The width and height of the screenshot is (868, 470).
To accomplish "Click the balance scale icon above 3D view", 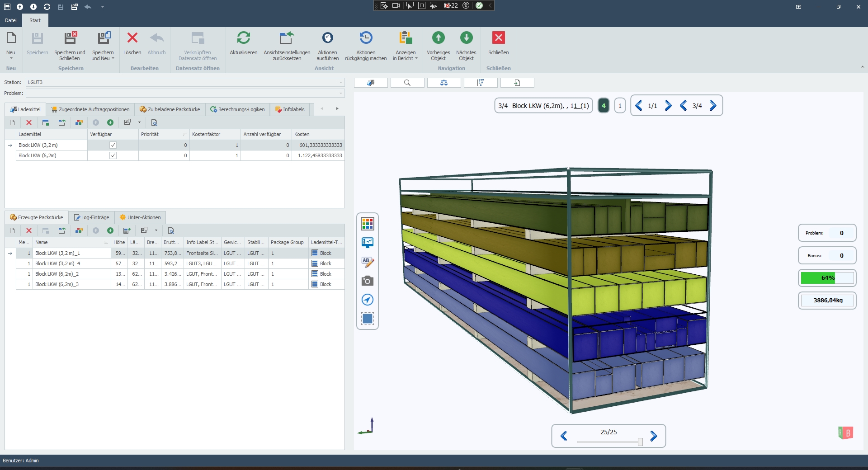I will (x=443, y=83).
